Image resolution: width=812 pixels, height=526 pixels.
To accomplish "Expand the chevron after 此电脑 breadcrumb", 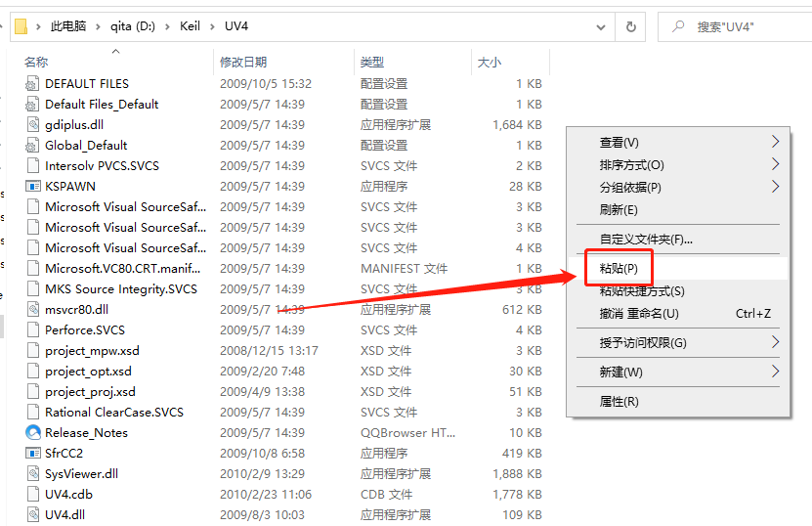I will click(98, 26).
